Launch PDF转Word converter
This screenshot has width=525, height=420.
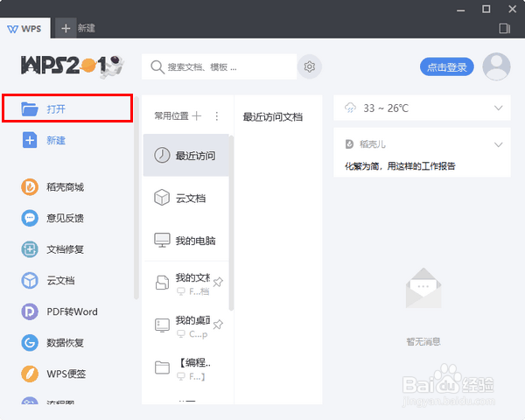point(59,311)
